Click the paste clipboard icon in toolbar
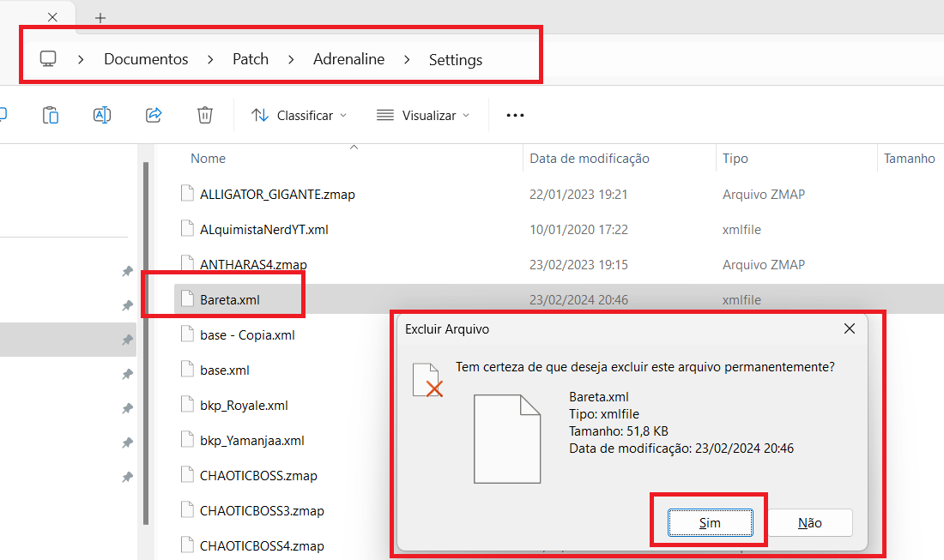 click(51, 115)
